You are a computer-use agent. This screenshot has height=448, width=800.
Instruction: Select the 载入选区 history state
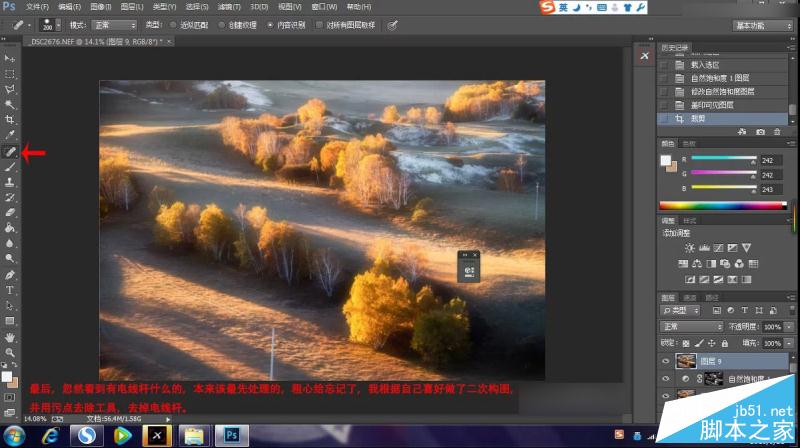tap(722, 65)
